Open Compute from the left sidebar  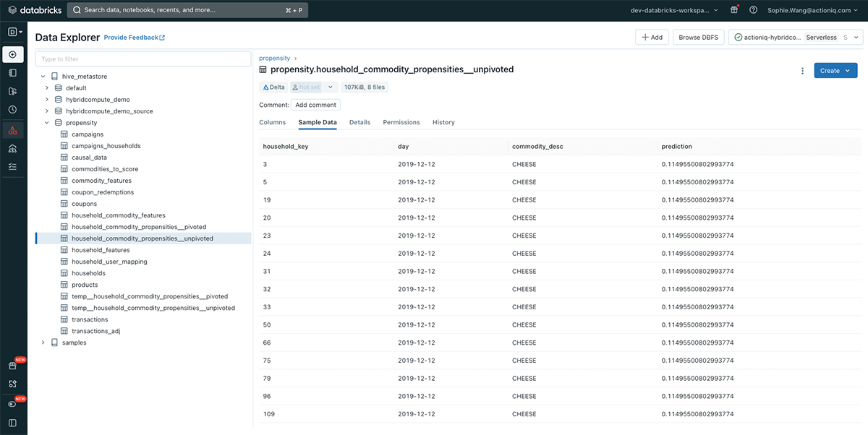[12, 148]
